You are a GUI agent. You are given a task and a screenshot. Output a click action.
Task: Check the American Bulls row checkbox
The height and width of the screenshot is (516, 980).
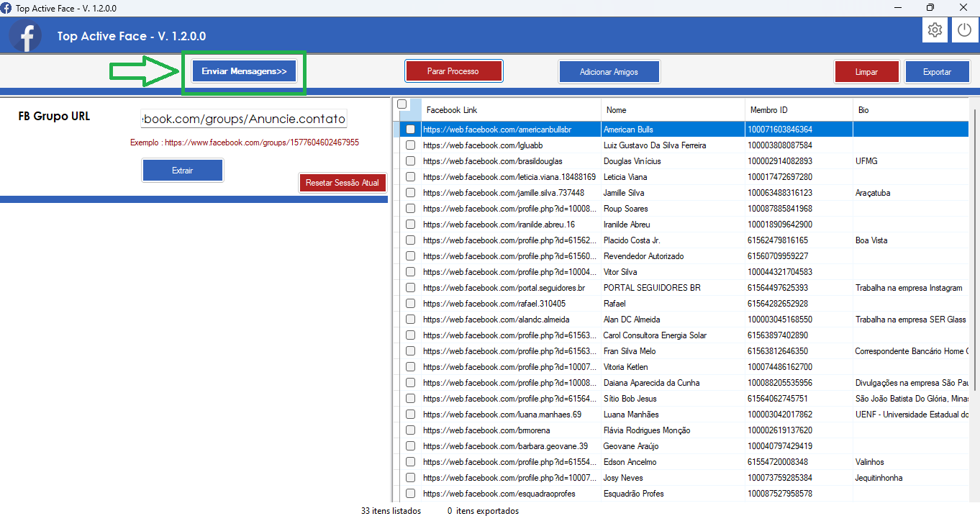point(410,130)
